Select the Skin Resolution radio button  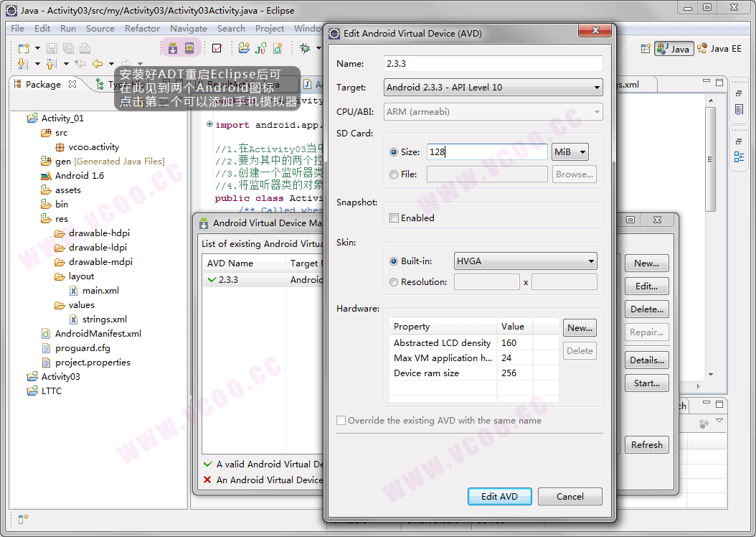pos(394,282)
